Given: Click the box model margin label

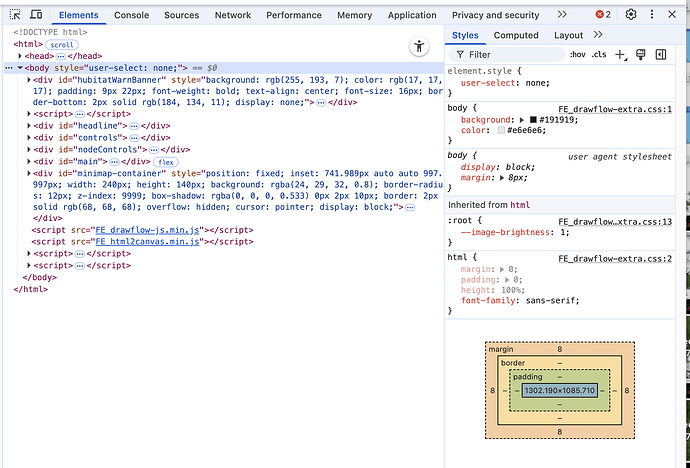Looking at the screenshot, I should pos(501,349).
